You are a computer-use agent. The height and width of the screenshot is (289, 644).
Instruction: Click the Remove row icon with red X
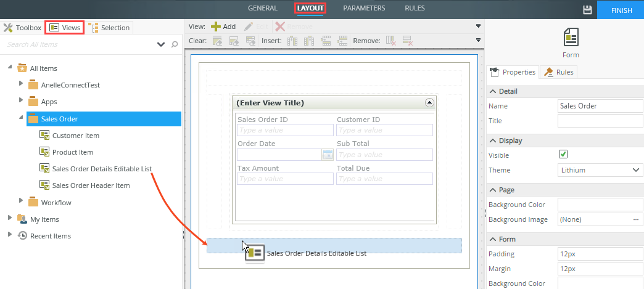coord(407,41)
